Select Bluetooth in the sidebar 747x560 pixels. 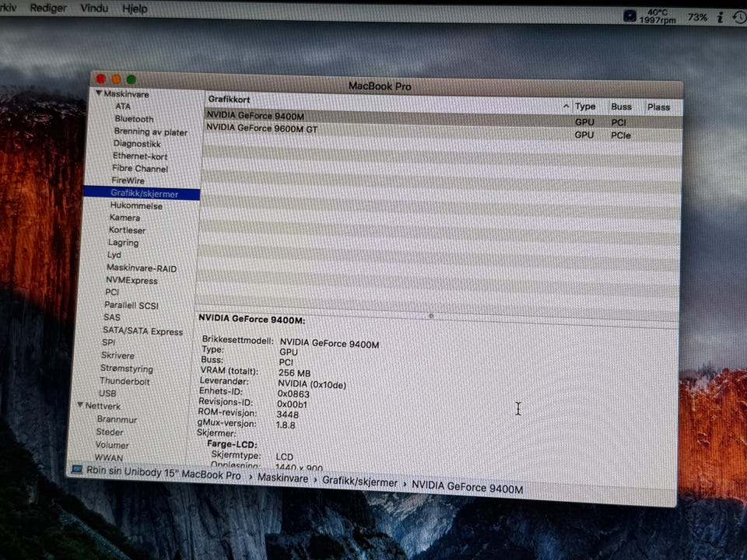134,118
